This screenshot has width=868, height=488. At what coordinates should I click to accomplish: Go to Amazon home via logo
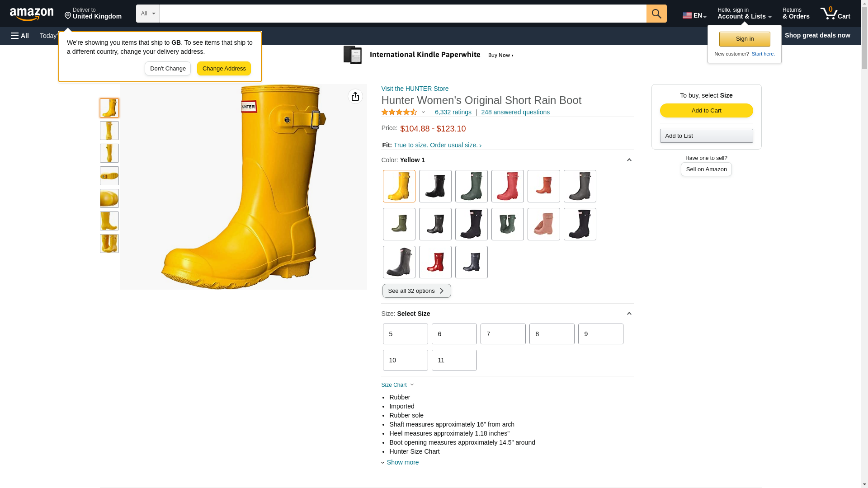(32, 14)
